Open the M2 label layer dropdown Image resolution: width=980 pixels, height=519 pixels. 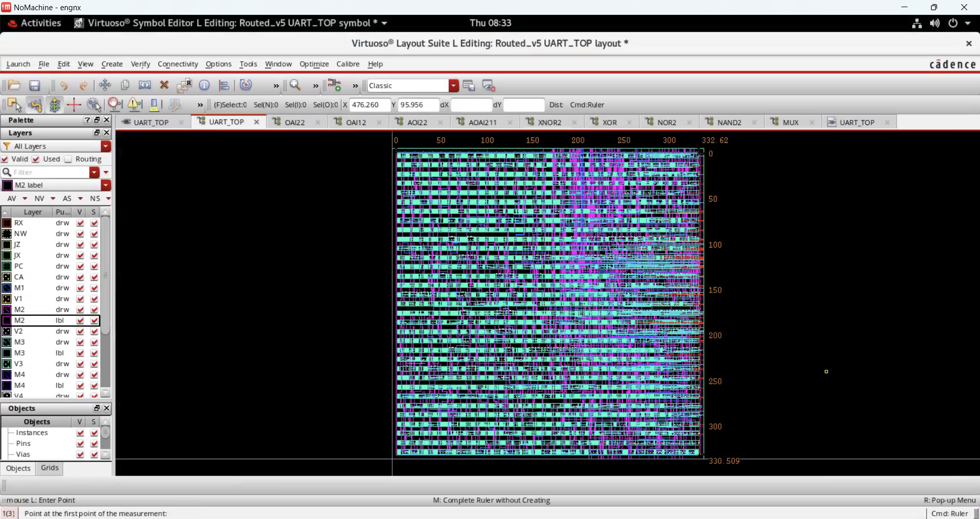click(106, 185)
